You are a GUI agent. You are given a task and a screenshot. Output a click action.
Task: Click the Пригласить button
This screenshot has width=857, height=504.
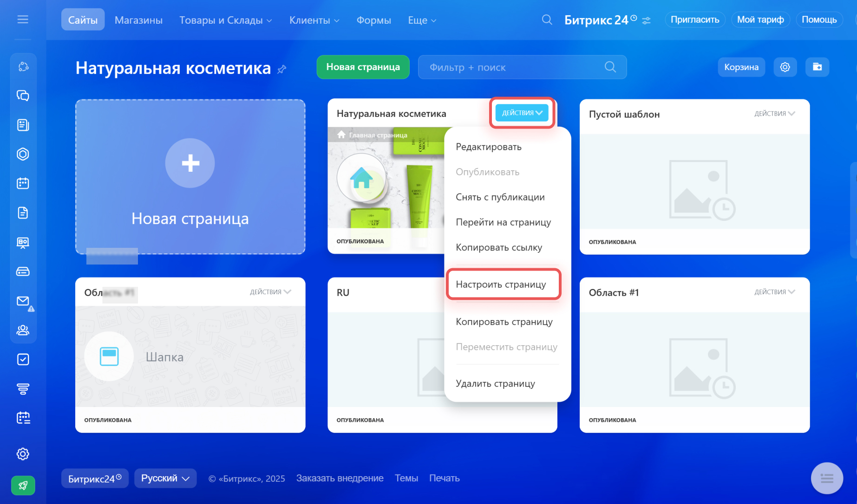point(695,20)
